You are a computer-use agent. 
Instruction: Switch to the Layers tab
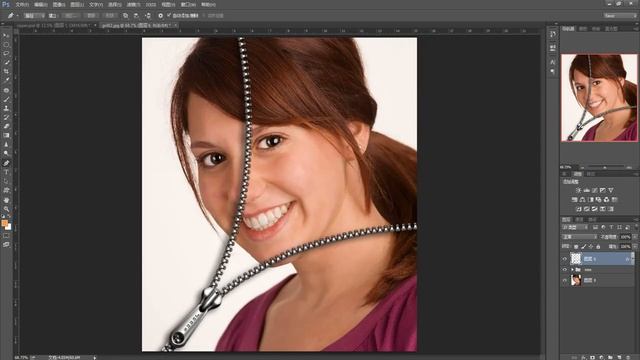[567, 219]
